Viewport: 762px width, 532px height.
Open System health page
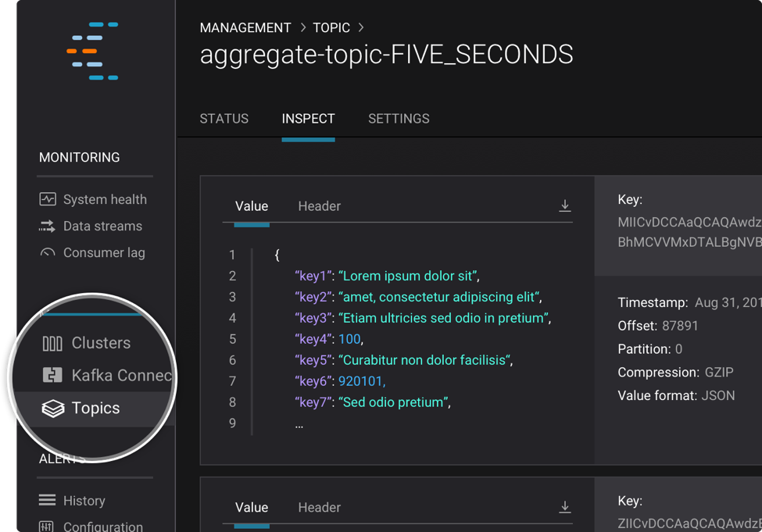tap(105, 199)
